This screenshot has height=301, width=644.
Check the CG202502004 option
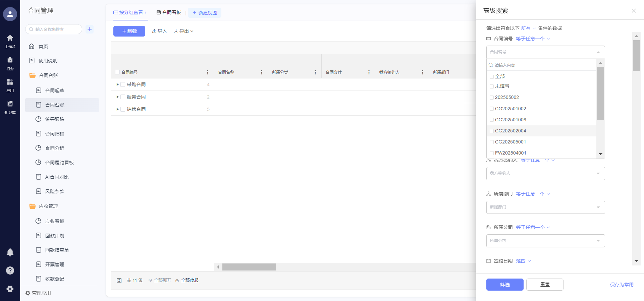(x=492, y=131)
